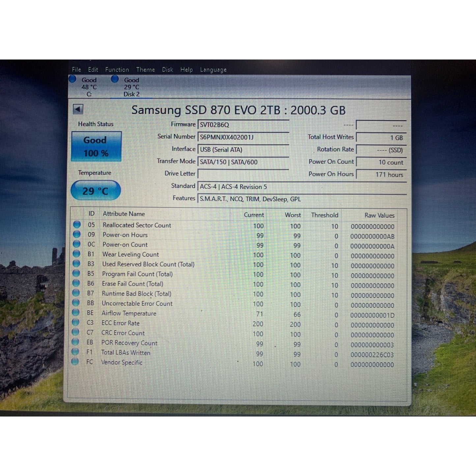The height and width of the screenshot is (476, 476).
Task: Select the CRC Error Count attribute name
Action: pyautogui.click(x=123, y=333)
